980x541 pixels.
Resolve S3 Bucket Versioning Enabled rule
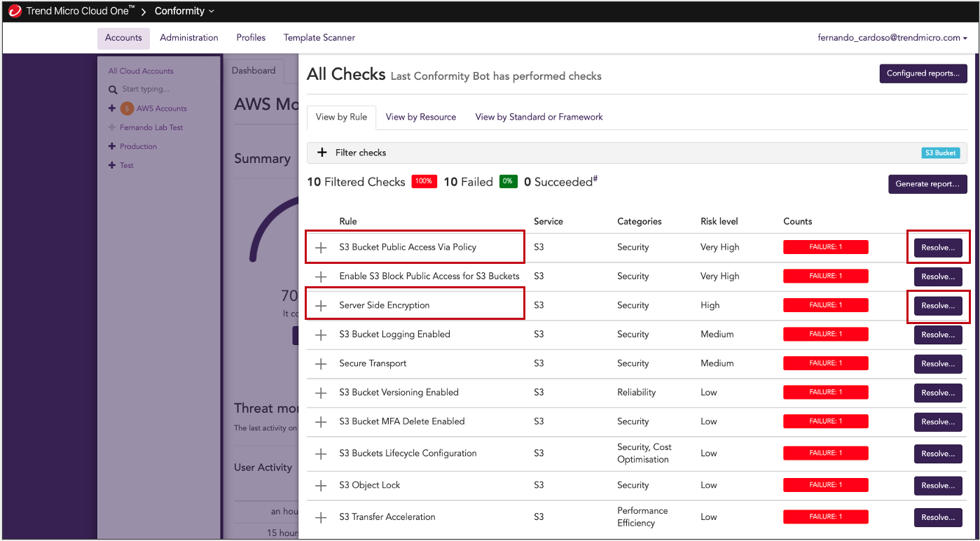click(938, 393)
